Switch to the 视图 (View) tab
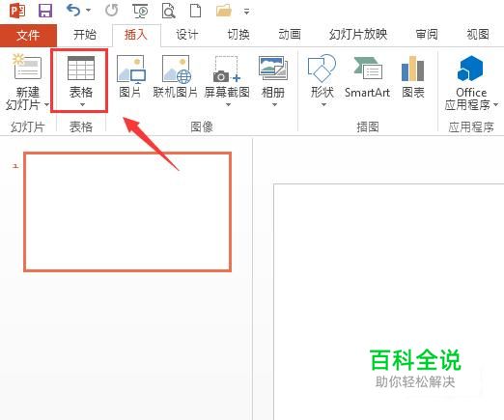The width and height of the screenshot is (504, 420). (x=478, y=35)
